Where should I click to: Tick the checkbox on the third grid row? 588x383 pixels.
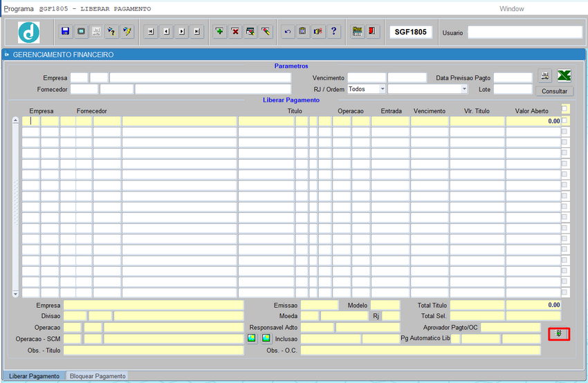(x=564, y=142)
